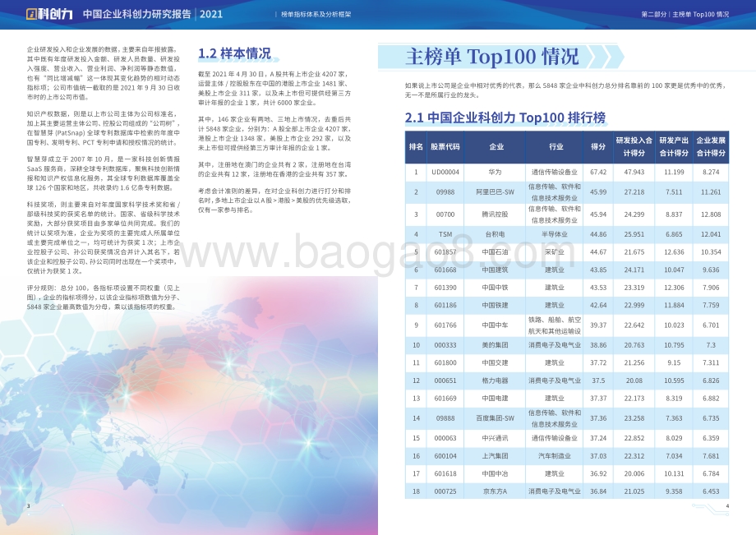The height and width of the screenshot is (535, 756).
Task: Click stock code 601800
Action: (445, 363)
